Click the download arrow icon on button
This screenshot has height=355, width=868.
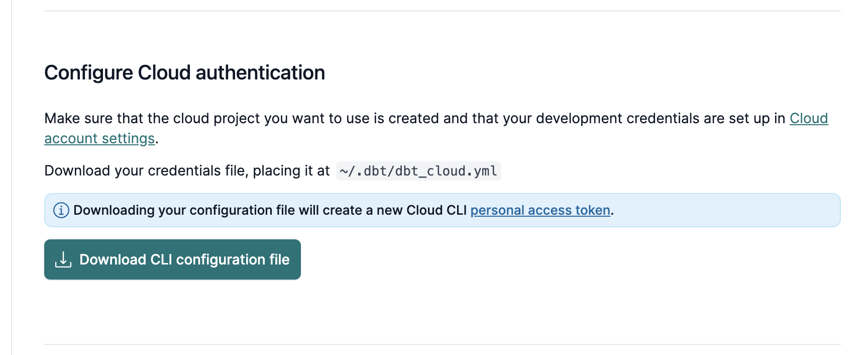(x=63, y=259)
